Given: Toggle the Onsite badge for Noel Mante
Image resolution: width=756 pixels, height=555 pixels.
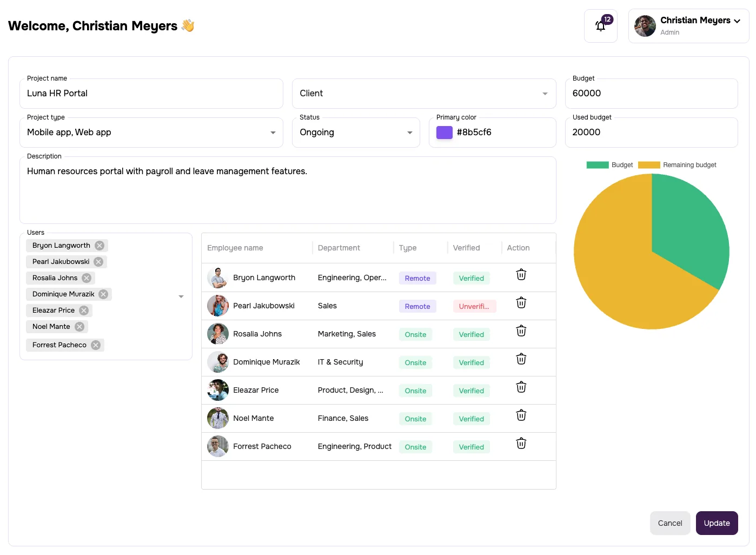Looking at the screenshot, I should 415,418.
